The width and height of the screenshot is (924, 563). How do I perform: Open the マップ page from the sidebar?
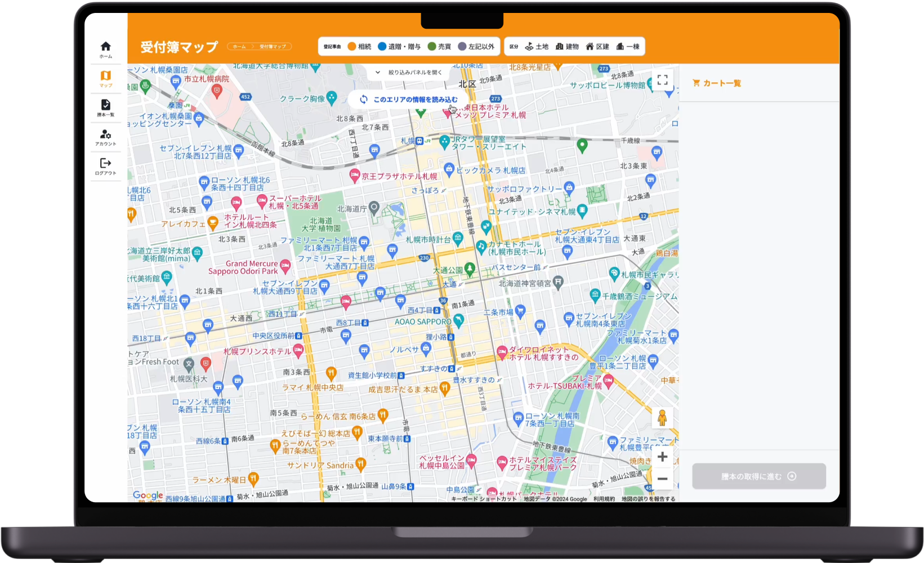105,76
